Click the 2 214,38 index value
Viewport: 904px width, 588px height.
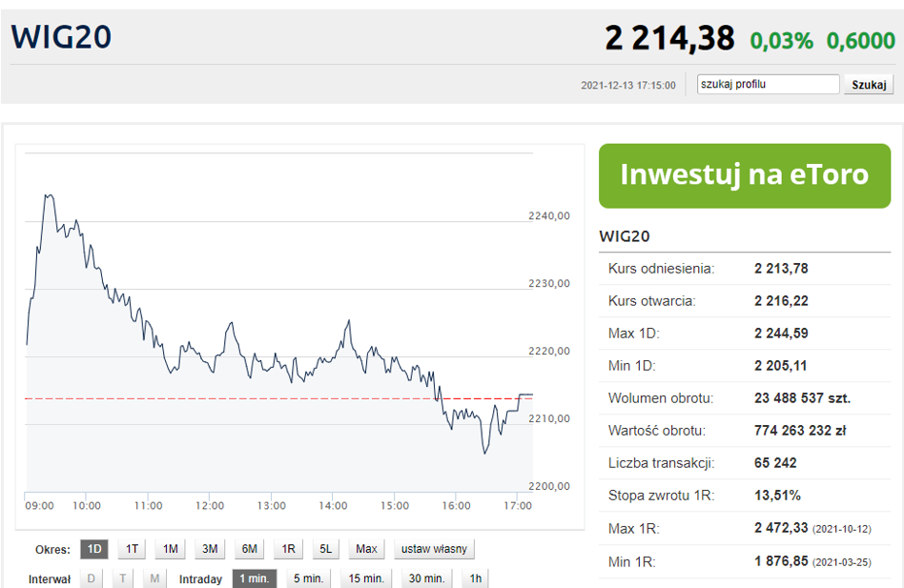coord(670,38)
